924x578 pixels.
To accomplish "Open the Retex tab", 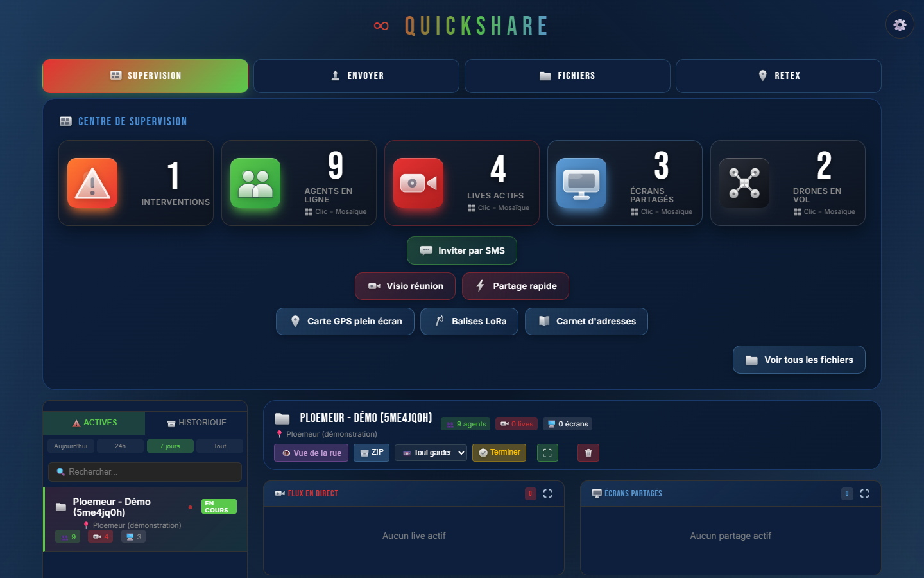I will click(x=778, y=76).
